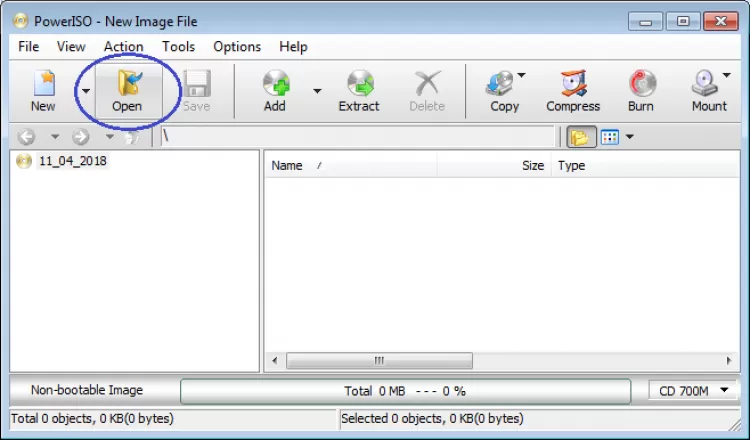Sort by the Size column header
The image size is (750, 440).
point(494,165)
